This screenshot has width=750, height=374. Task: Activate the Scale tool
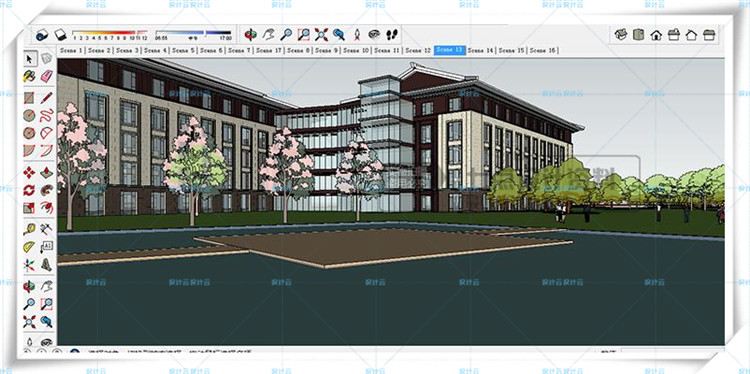(x=29, y=208)
